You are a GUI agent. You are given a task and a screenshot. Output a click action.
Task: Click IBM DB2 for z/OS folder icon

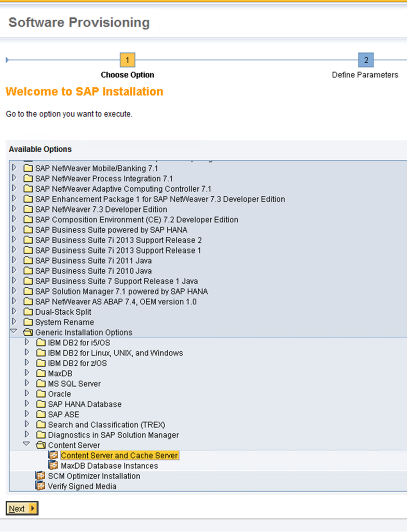[x=41, y=363]
